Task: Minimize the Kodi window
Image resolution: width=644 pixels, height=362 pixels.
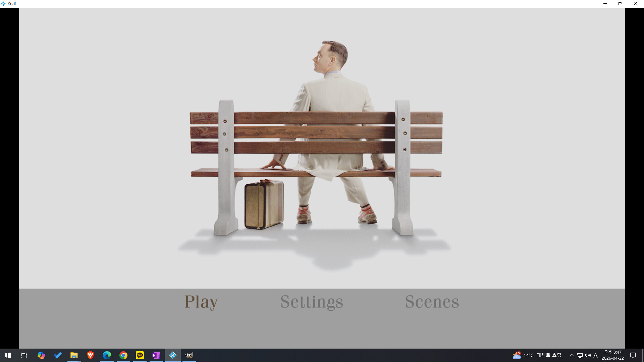Action: (x=605, y=4)
